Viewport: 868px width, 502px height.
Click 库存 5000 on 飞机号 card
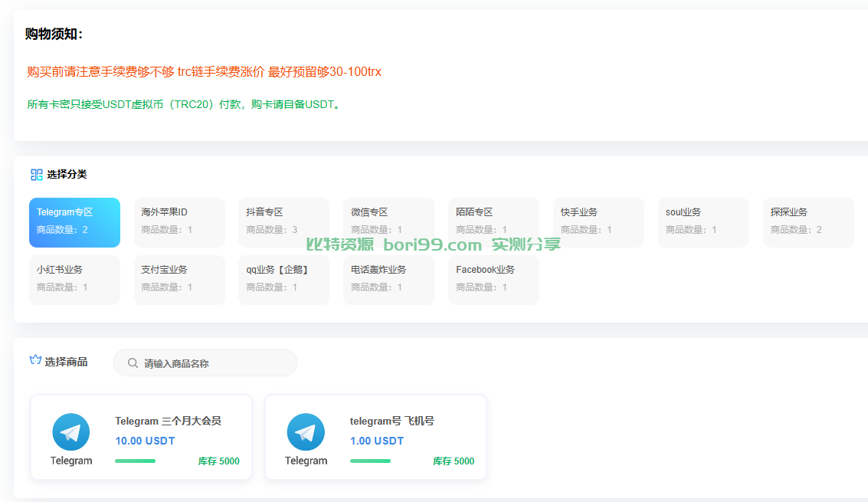(x=454, y=461)
